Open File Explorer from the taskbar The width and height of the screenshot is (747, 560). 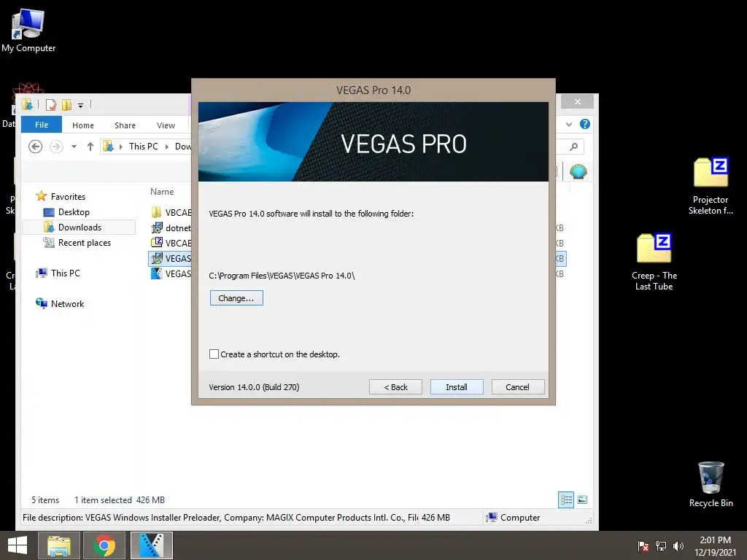point(58,545)
